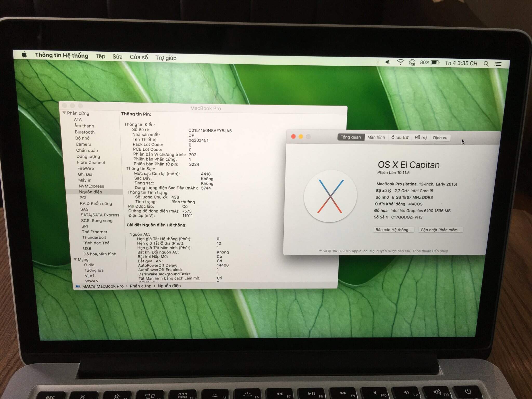Screen dimensions: 532x399
Task: Open Spotlight search magnifier
Action: tap(486, 64)
